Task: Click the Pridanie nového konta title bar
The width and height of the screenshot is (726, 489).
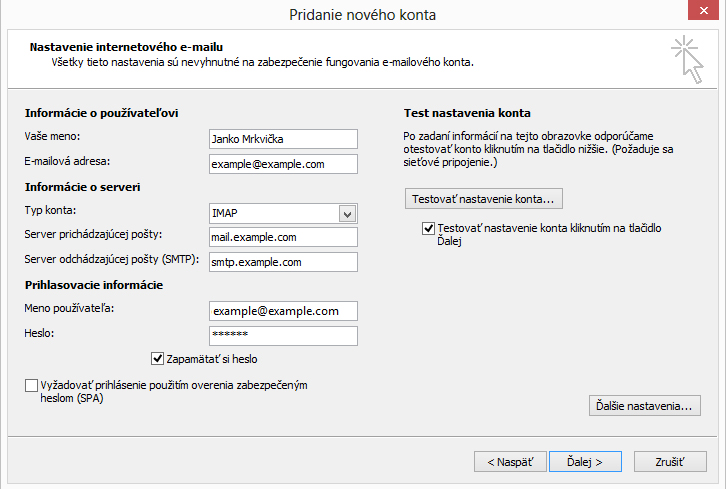Action: (x=363, y=14)
